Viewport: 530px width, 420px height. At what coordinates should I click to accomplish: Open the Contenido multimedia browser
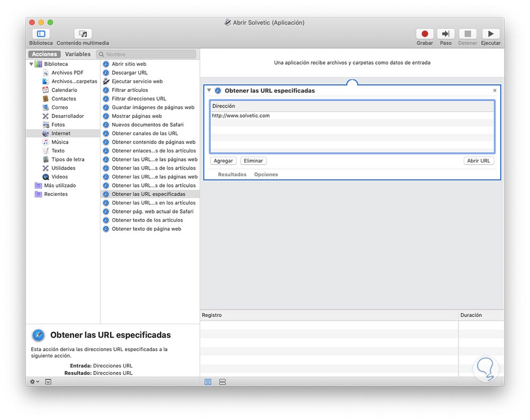click(83, 34)
